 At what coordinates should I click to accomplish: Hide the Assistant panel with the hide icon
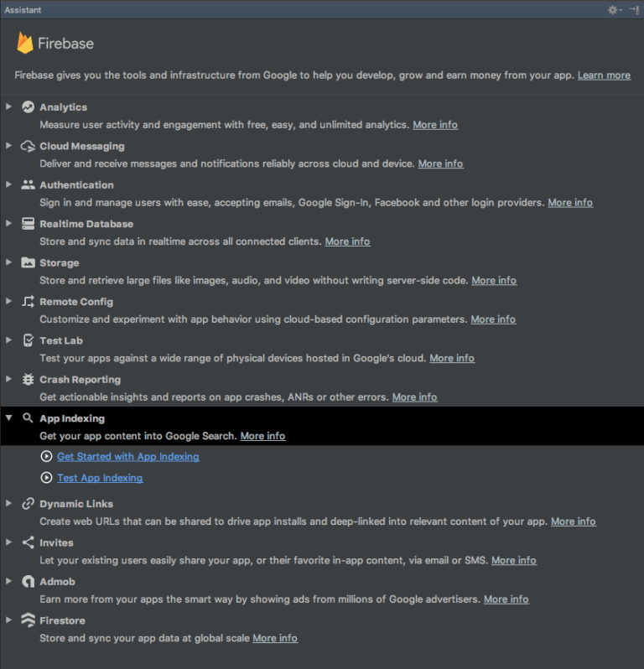click(x=634, y=9)
